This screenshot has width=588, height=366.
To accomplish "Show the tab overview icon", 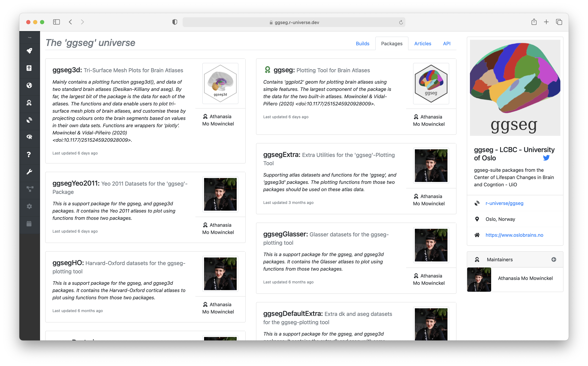I will pyautogui.click(x=559, y=22).
